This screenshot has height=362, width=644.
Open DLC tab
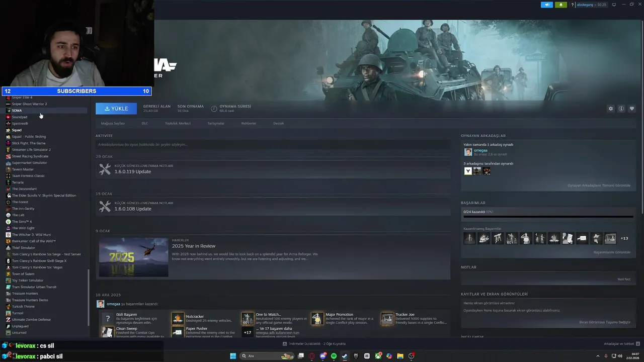click(x=145, y=123)
